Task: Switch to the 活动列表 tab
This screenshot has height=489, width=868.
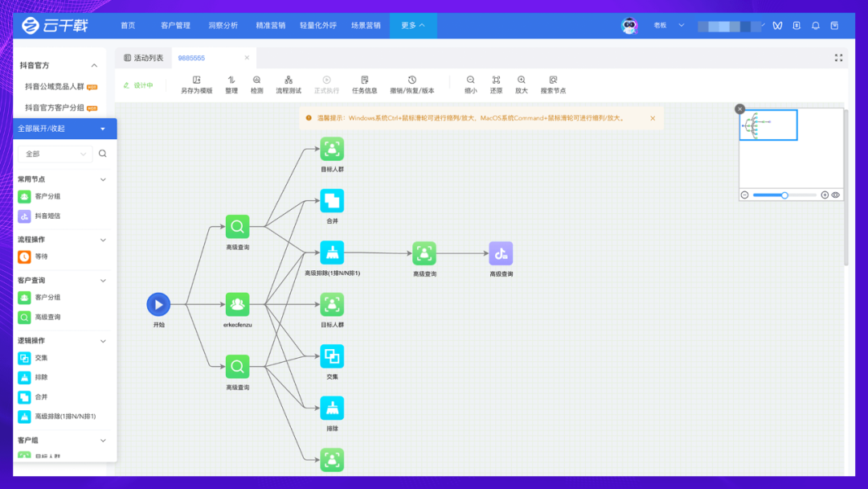Action: pos(144,58)
